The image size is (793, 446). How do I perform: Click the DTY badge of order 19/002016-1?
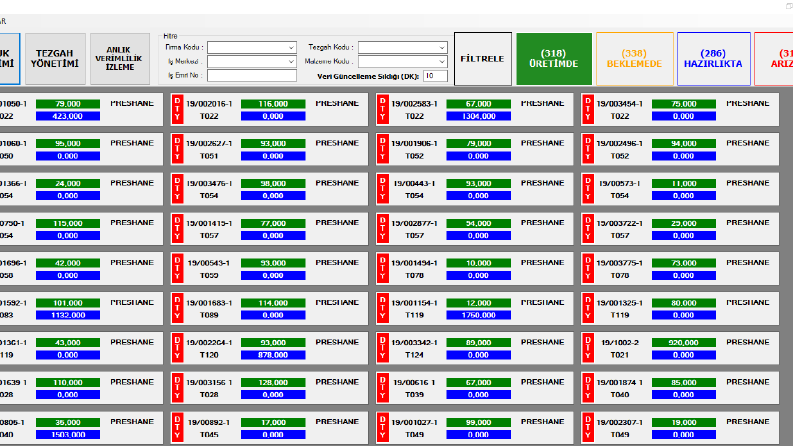tap(177, 109)
